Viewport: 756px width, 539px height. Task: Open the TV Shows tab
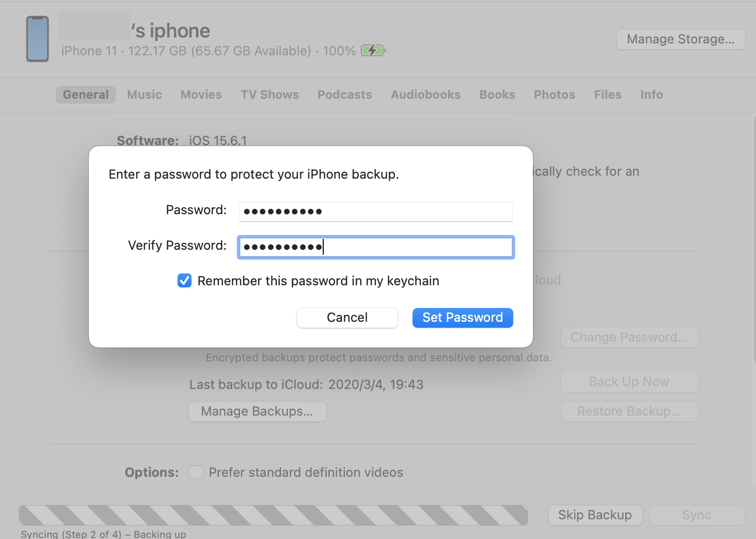(269, 95)
